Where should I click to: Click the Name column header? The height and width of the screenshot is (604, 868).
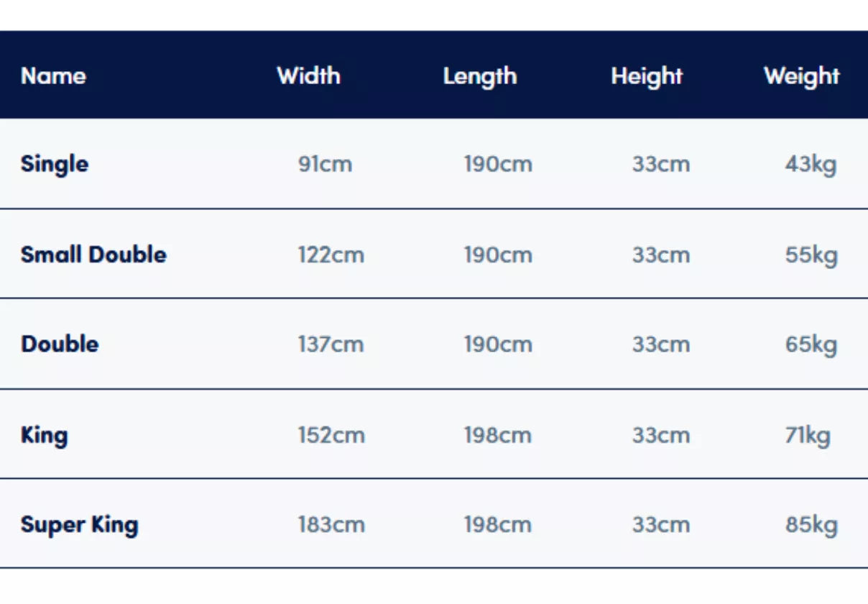tap(53, 75)
